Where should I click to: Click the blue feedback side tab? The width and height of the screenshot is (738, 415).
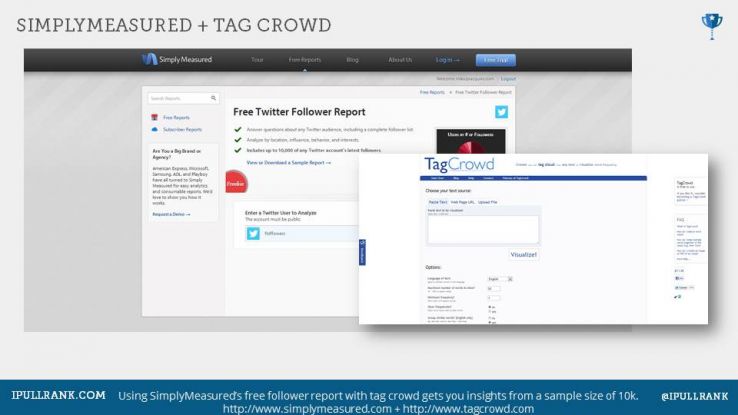(362, 251)
